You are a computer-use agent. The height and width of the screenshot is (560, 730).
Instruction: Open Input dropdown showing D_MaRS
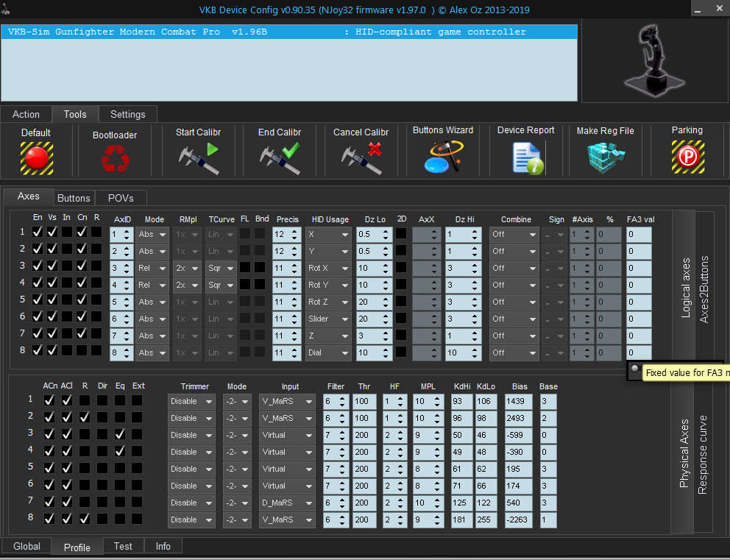pyautogui.click(x=286, y=503)
